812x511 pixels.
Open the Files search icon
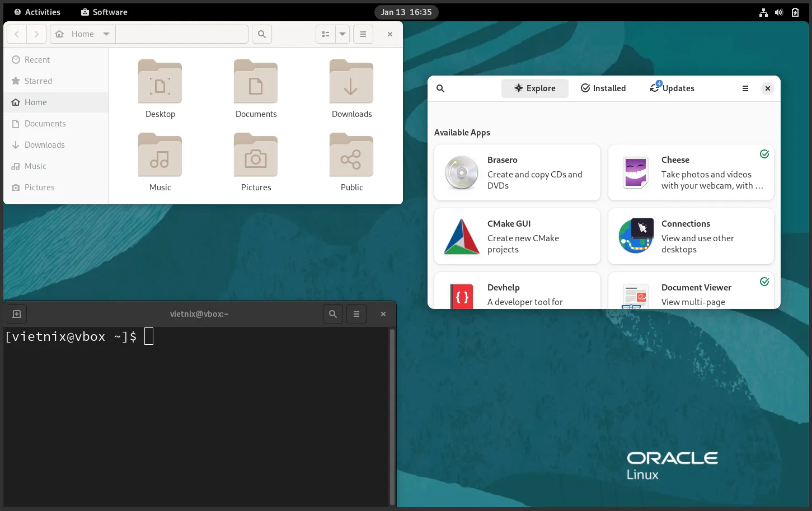(261, 34)
